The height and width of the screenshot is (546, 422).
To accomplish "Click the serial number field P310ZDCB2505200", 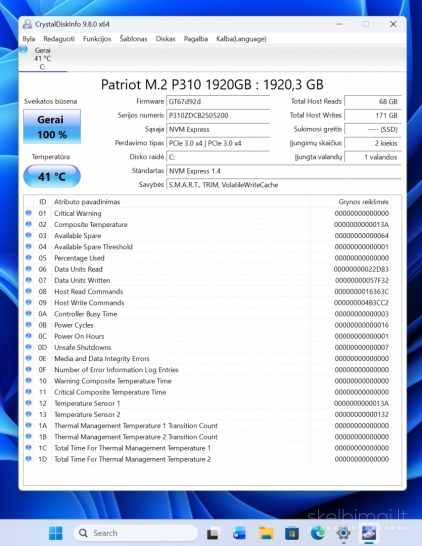I will pyautogui.click(x=218, y=115).
